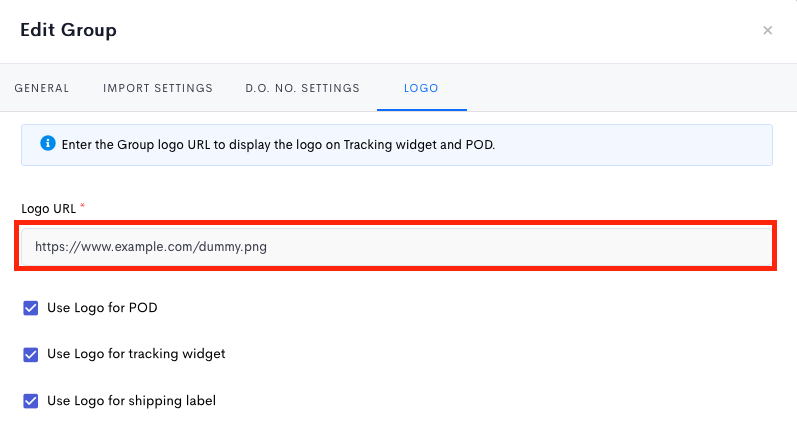Select the Logo tab

pyautogui.click(x=421, y=88)
